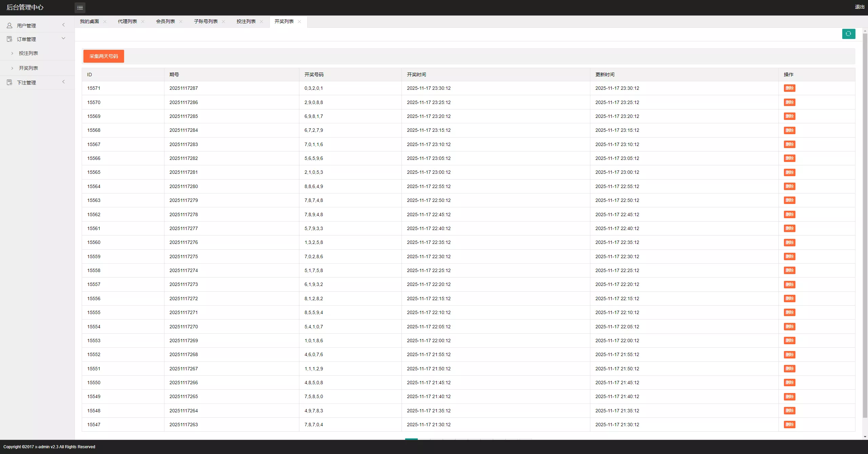Expand the 下注管理 menu chevron
This screenshot has width=868, height=454.
pos(63,82)
